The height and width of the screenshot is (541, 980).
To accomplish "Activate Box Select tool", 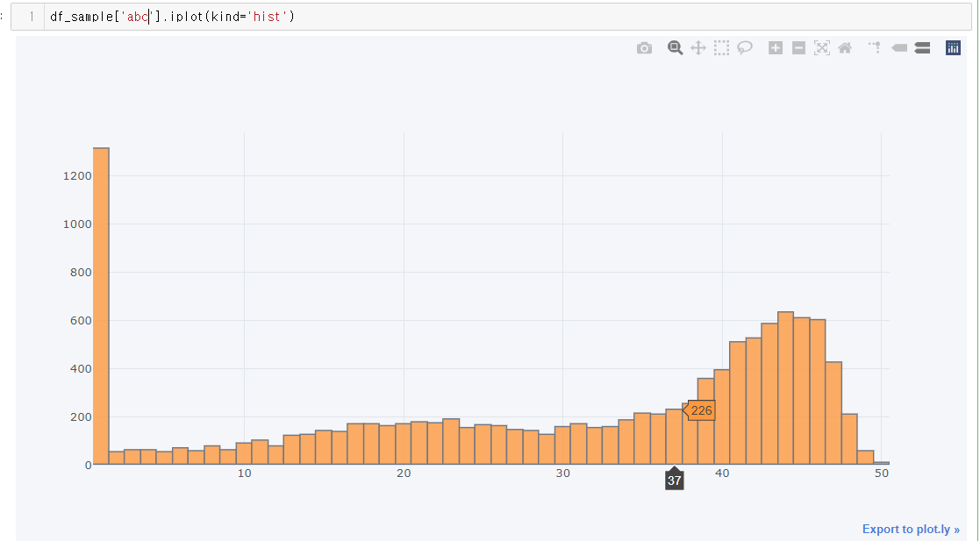I will (721, 48).
